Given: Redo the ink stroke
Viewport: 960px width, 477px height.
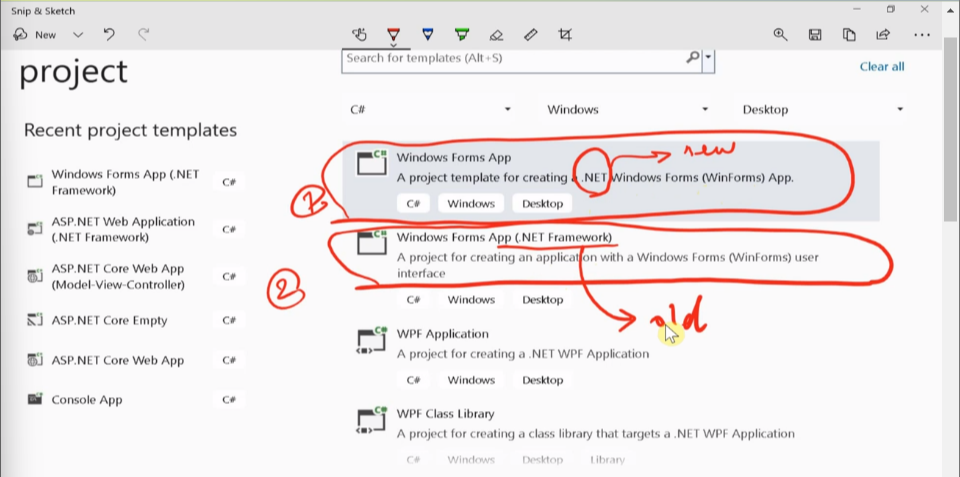Looking at the screenshot, I should (x=143, y=35).
